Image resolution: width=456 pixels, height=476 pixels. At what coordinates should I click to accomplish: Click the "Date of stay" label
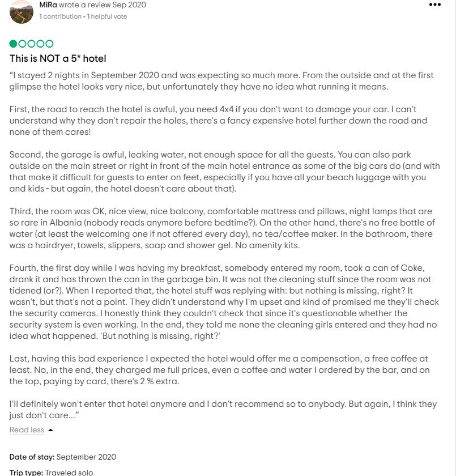32,457
